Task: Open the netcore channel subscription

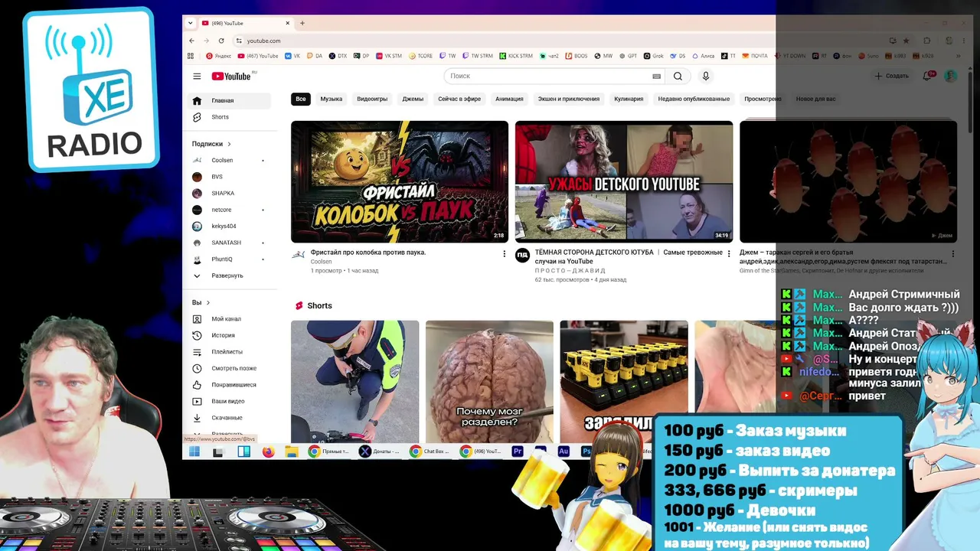Action: pos(229,210)
